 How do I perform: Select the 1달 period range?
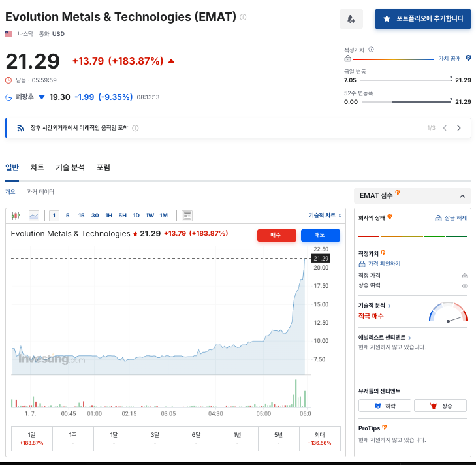114,439
